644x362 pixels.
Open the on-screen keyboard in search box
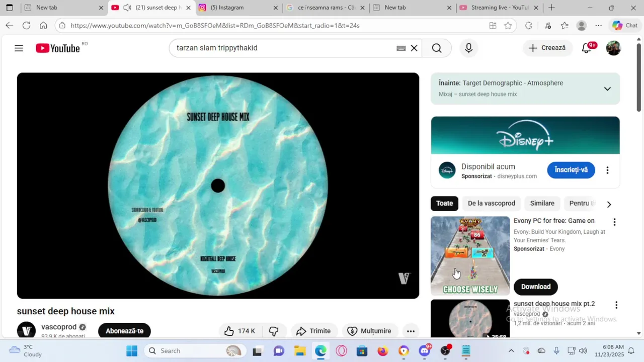point(401,48)
